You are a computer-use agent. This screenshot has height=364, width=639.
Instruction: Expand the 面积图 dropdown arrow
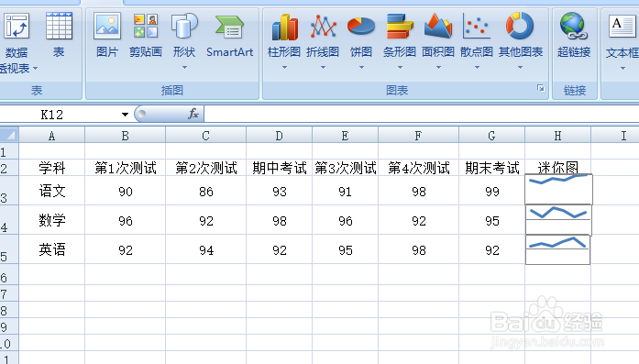point(438,67)
